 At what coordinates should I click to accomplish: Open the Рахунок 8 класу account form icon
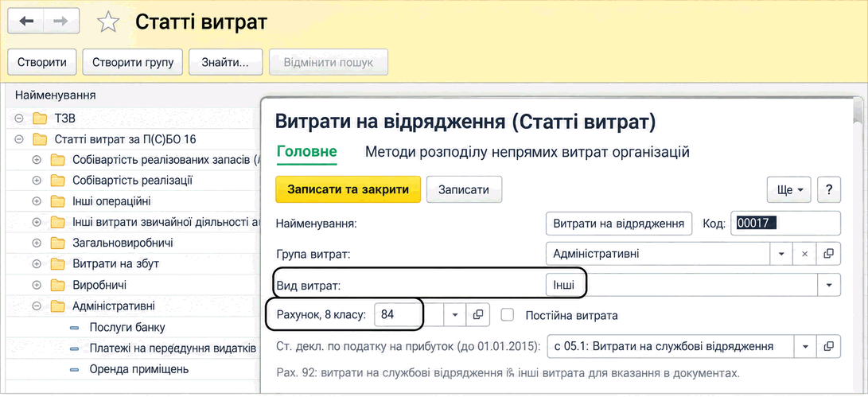point(477,314)
